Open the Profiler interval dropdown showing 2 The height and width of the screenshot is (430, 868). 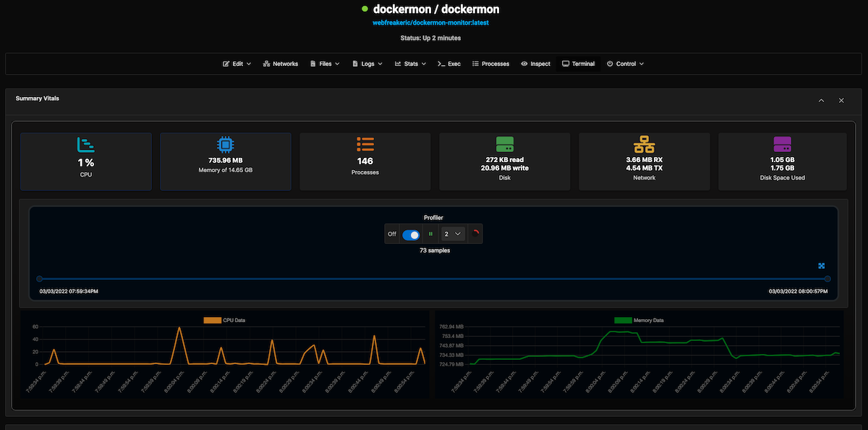453,234
